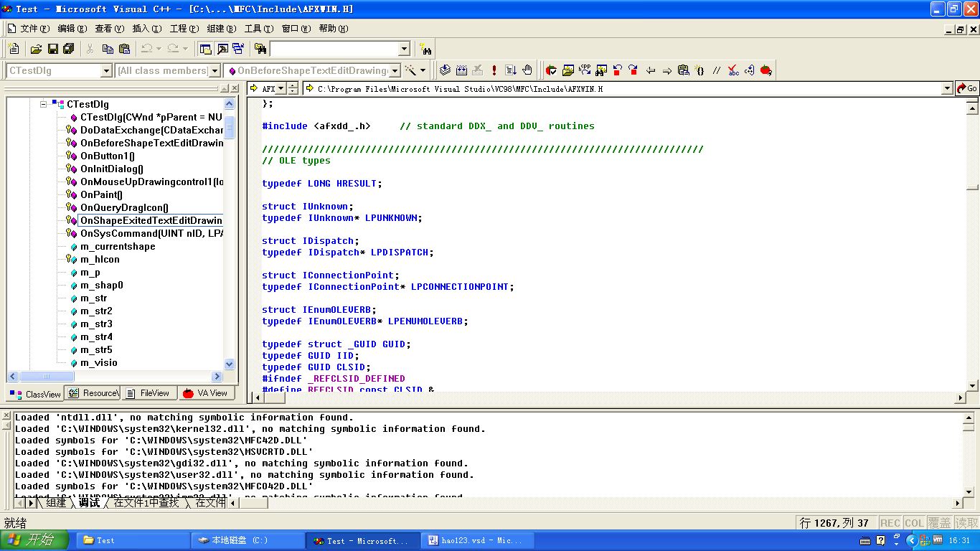Click the Paste clipboard icon

point(124,49)
